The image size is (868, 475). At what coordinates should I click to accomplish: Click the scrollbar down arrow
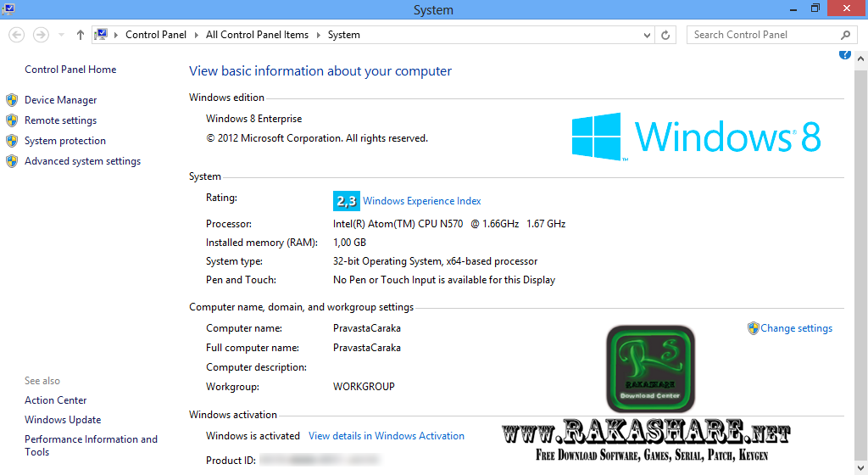861,469
